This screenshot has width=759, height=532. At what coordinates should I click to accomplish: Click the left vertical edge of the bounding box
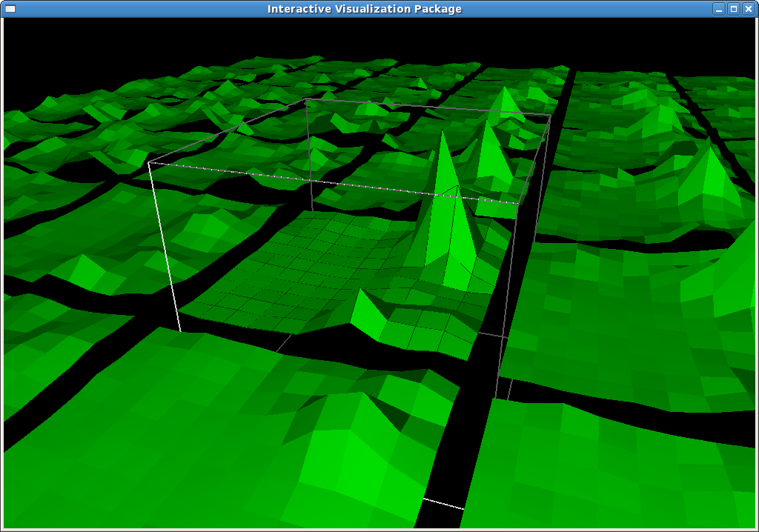point(164,245)
